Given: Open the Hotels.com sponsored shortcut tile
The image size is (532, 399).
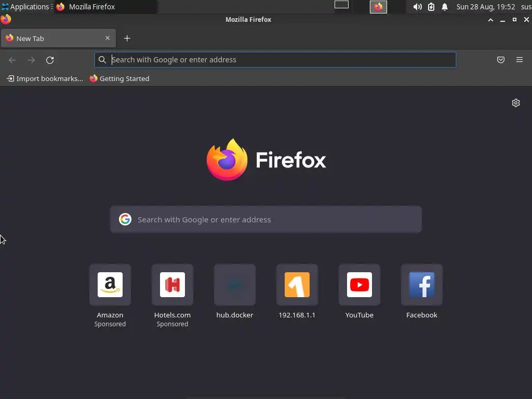Looking at the screenshot, I should (172, 285).
